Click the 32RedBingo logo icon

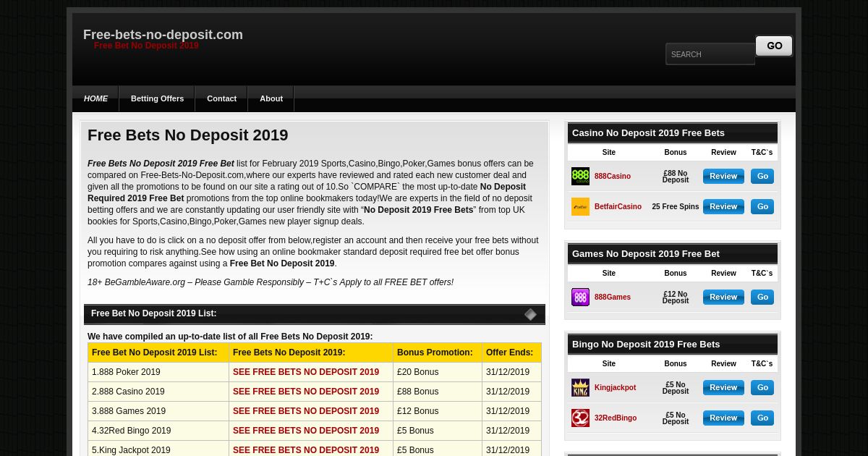pos(580,418)
